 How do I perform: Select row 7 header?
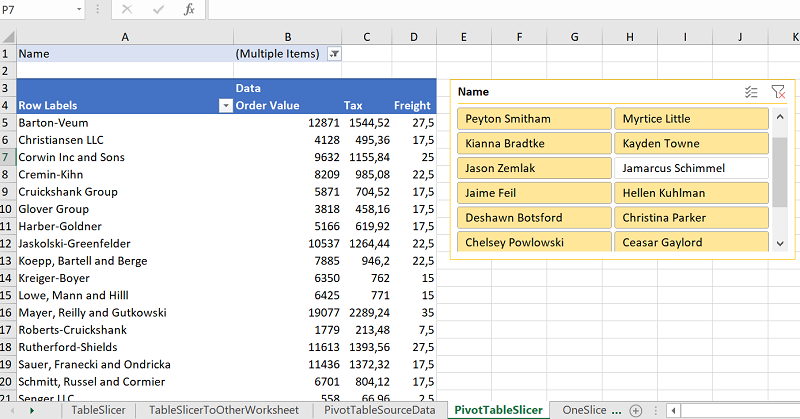6,157
